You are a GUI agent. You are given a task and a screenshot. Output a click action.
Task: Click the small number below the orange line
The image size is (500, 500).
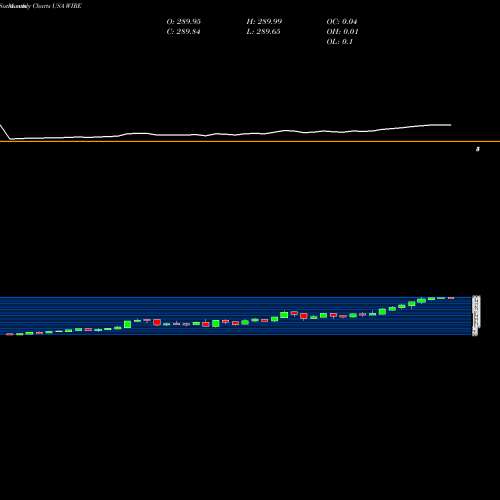pos(478,149)
